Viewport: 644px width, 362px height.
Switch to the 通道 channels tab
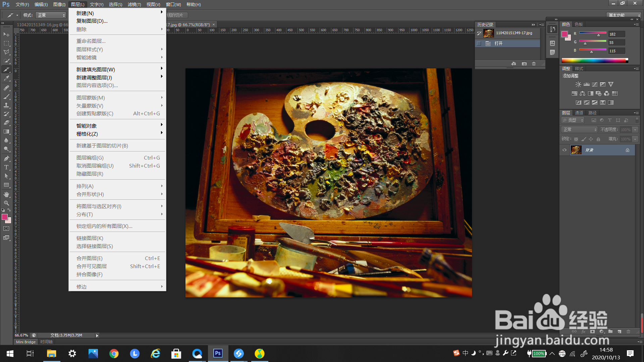point(579,113)
